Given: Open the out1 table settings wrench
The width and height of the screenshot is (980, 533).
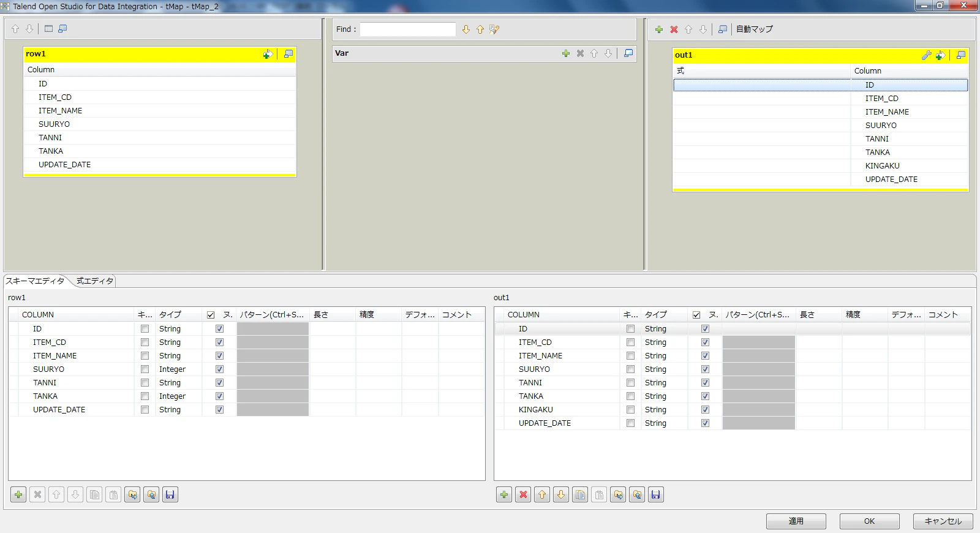Looking at the screenshot, I should (x=926, y=55).
